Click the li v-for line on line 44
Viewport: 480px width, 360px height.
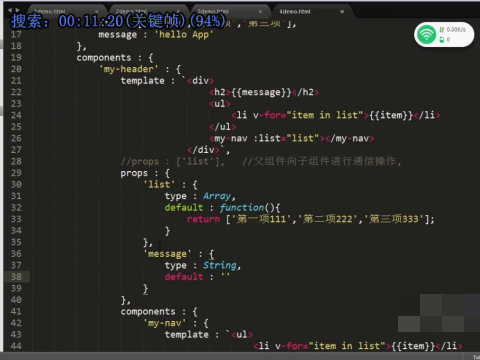tap(358, 346)
